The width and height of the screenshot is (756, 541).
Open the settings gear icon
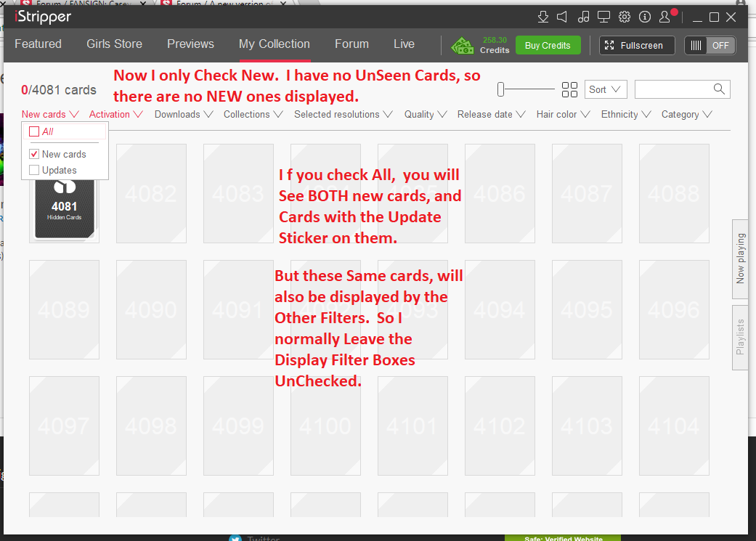[x=625, y=17]
